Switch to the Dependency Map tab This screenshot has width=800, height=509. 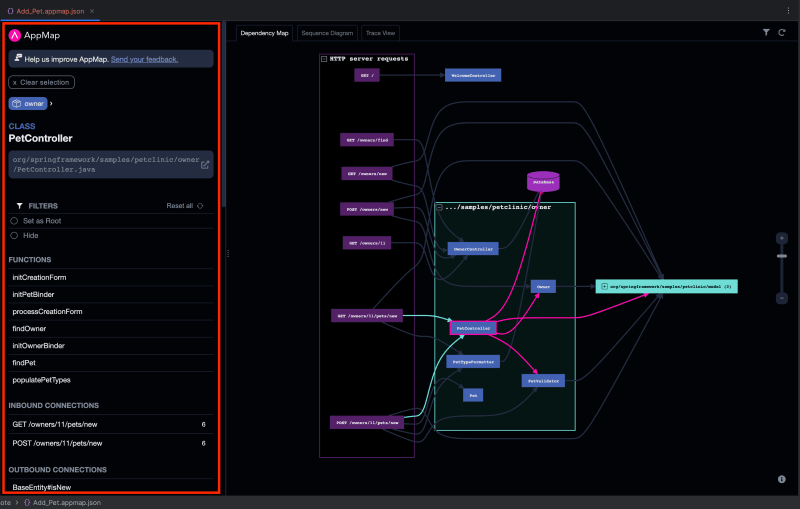click(264, 33)
